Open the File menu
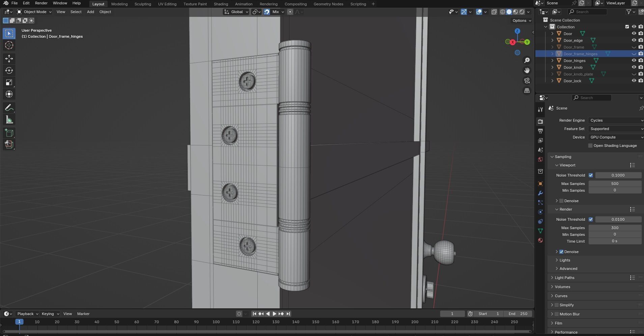 [15, 3]
